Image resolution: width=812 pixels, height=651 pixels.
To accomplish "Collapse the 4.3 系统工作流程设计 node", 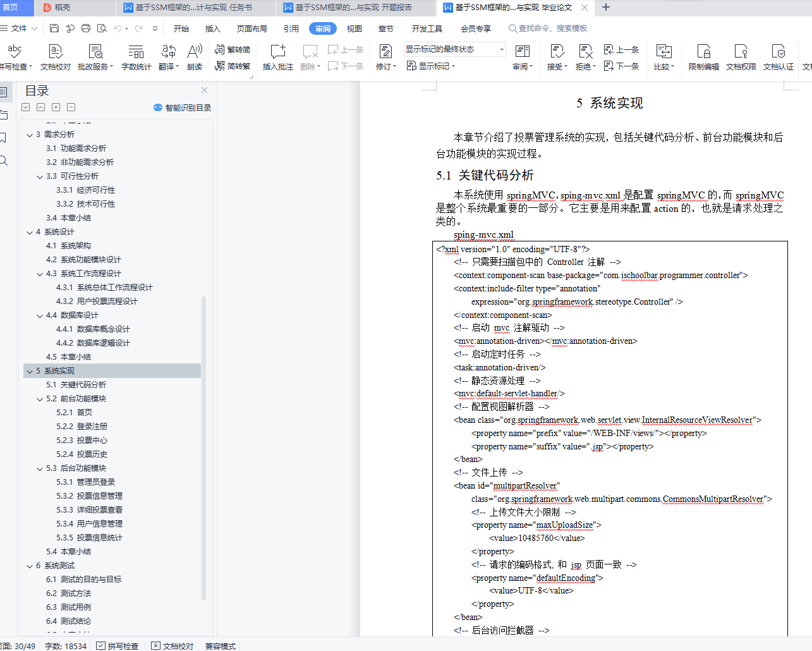I will coord(40,274).
